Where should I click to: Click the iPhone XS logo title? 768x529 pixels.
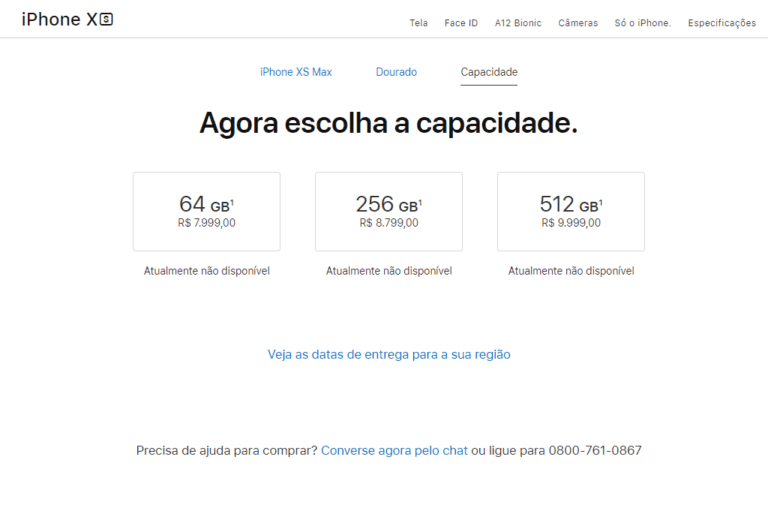coord(67,19)
